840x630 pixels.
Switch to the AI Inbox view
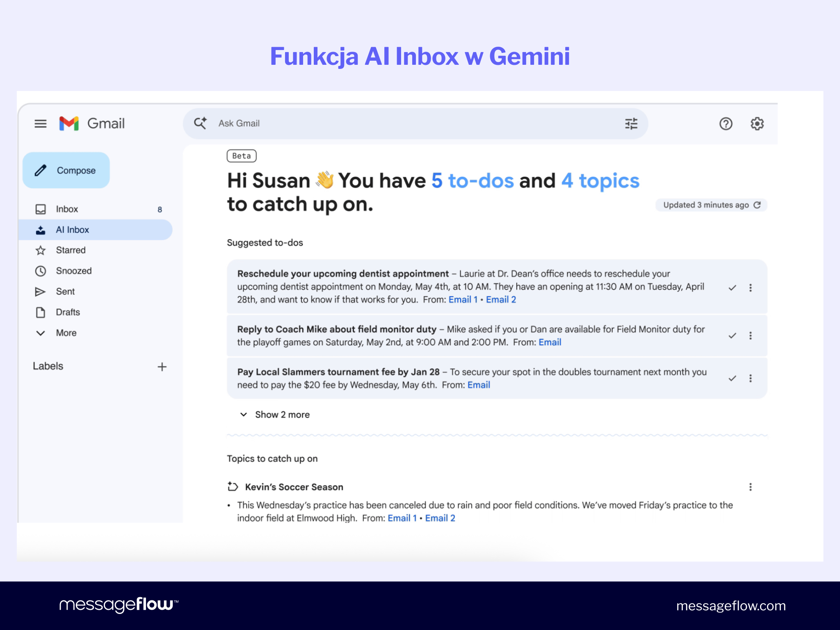[x=73, y=230]
